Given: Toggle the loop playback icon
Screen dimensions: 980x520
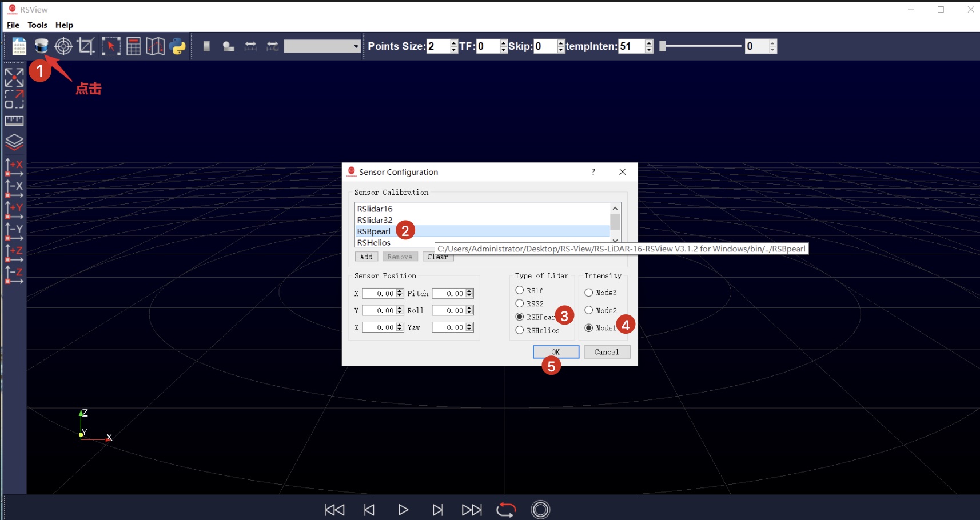Looking at the screenshot, I should 506,510.
